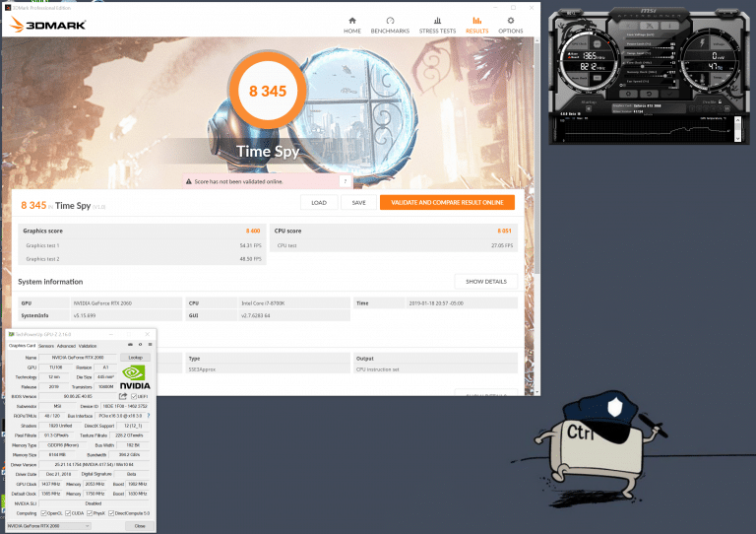Click the Bus Interface question mark in GPU-Z
The image size is (756, 534).
point(148,416)
